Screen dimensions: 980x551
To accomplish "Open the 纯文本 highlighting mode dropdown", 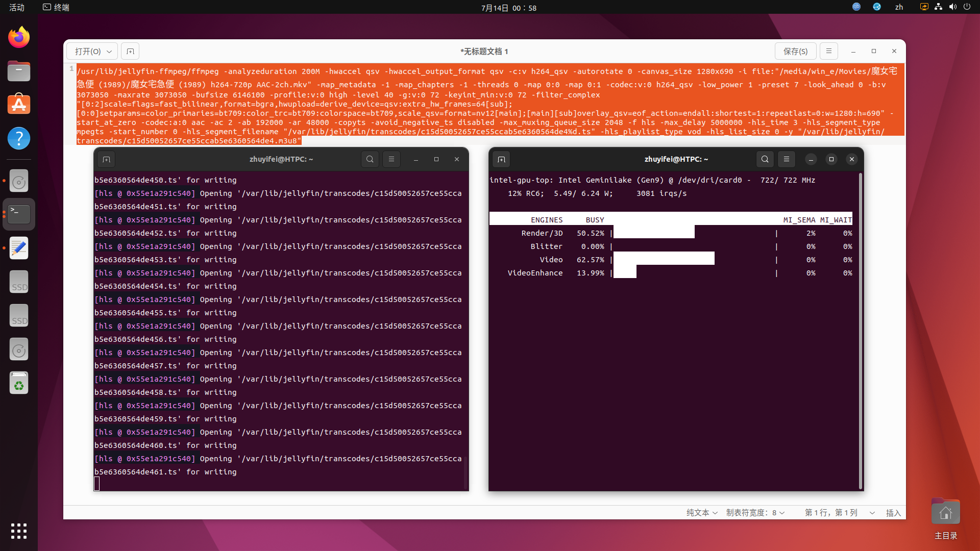I will pyautogui.click(x=701, y=512).
